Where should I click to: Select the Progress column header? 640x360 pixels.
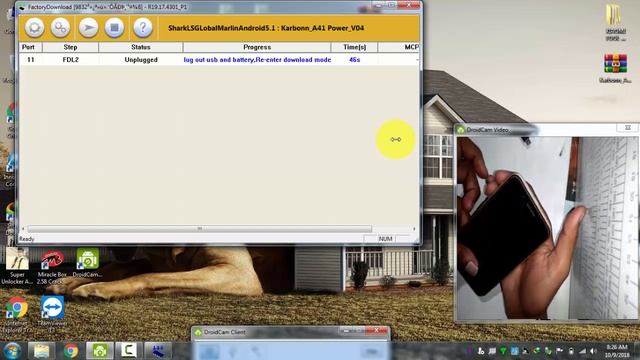[x=257, y=47]
